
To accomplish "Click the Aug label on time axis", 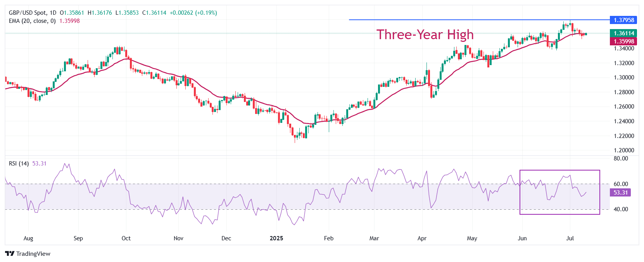I will tap(28, 238).
